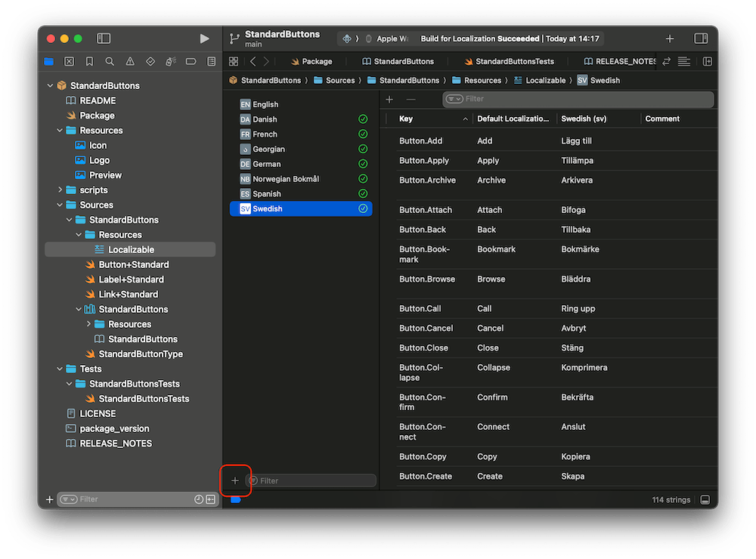The height and width of the screenshot is (559, 756).
Task: Sort by the Key column header
Action: 432,119
